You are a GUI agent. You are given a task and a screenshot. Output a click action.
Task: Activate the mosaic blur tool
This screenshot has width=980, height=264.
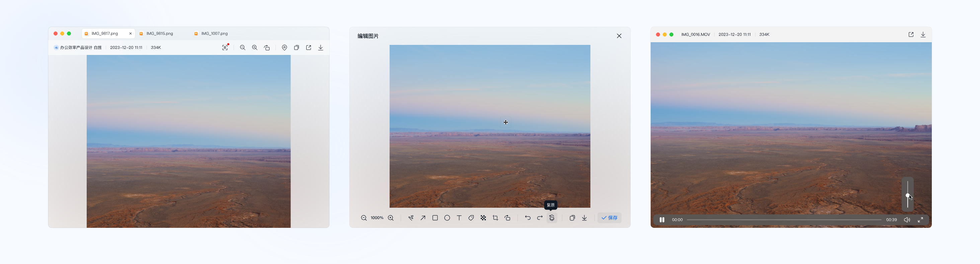483,218
